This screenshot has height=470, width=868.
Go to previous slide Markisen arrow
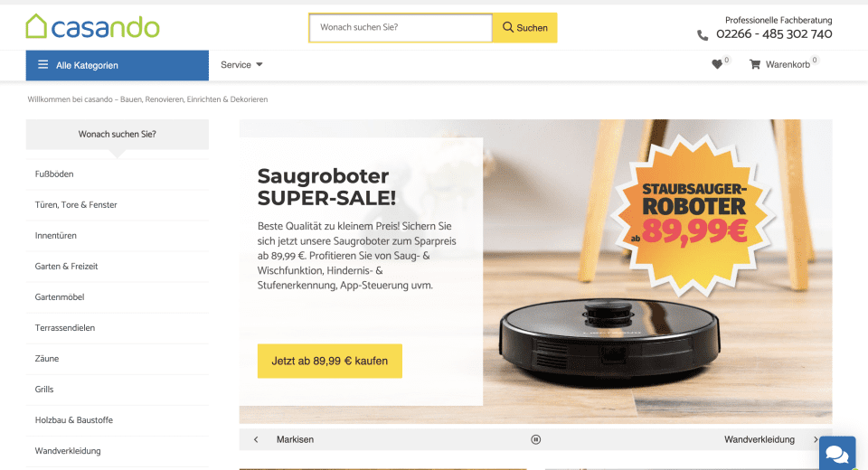tap(256, 439)
